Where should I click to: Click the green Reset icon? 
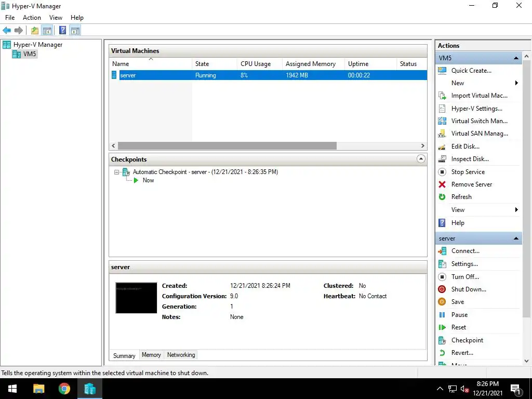(x=442, y=327)
